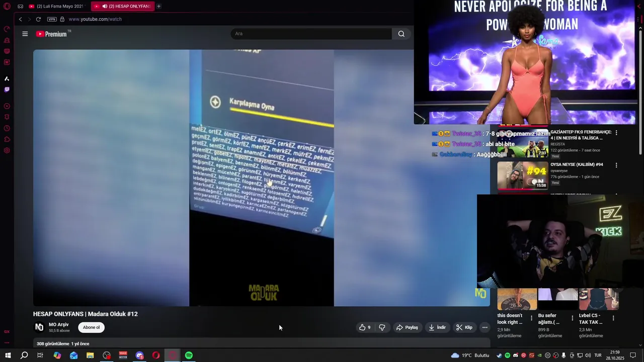The height and width of the screenshot is (362, 644).
Task: Like the video with thumbs-up button
Action: tap(365, 327)
